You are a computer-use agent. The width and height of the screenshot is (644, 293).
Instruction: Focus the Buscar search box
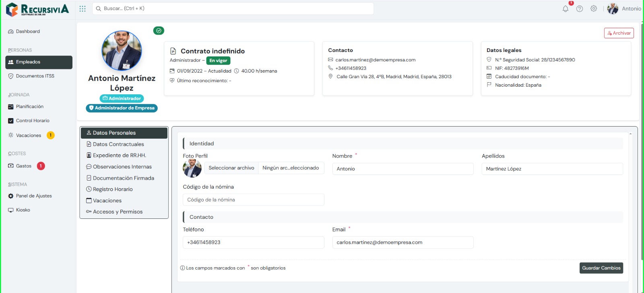pyautogui.click(x=233, y=8)
